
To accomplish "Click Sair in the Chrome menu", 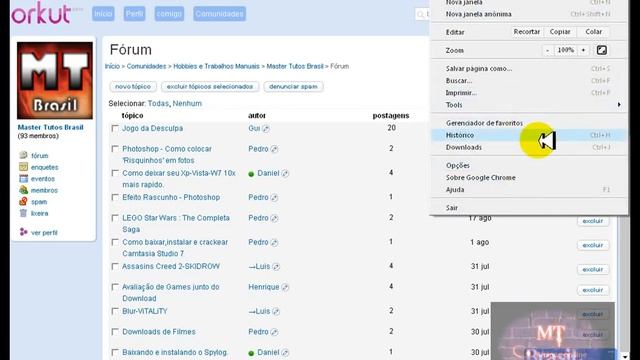I will tap(529, 208).
